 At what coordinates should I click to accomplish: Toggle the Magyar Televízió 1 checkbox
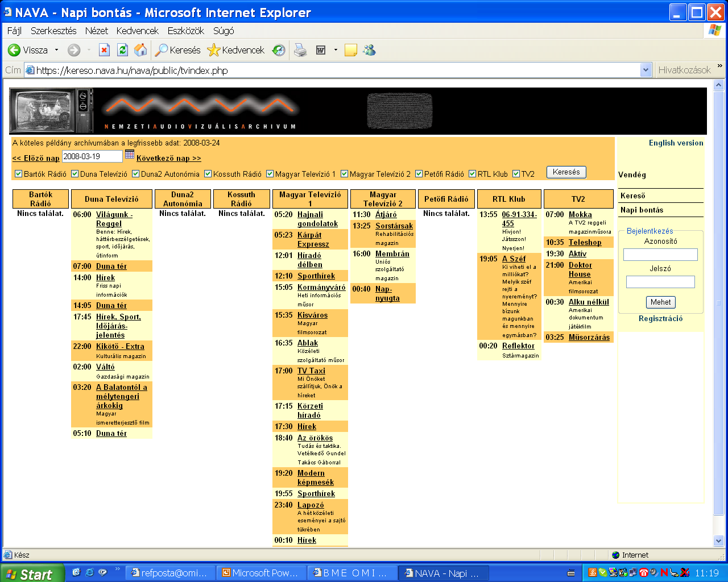(x=270, y=174)
